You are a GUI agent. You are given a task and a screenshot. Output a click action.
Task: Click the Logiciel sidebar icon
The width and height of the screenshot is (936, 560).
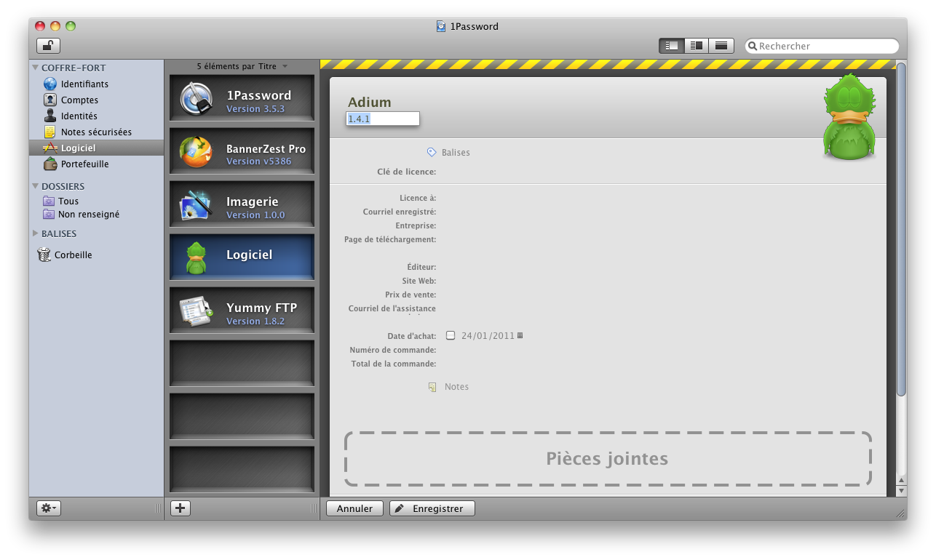click(x=50, y=148)
